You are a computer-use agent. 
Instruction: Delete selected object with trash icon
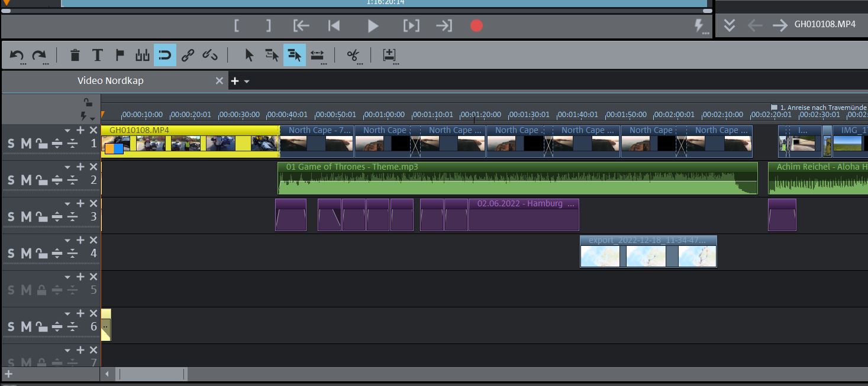coord(75,56)
